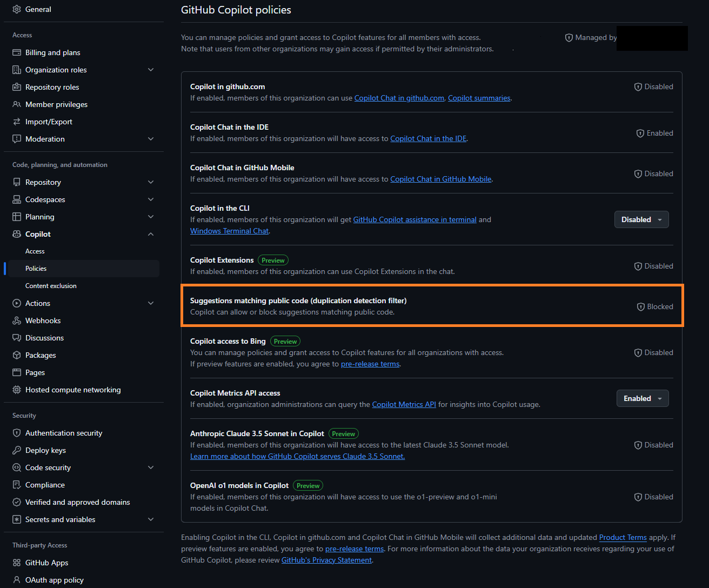Click the Copilot icon in sidebar
Screen dimensions: 709x588
(x=17, y=234)
